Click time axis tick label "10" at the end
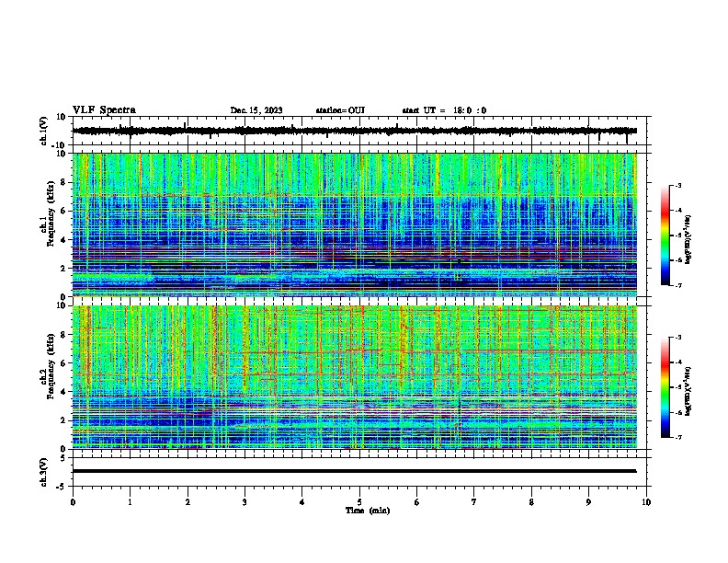The image size is (728, 563). click(x=646, y=502)
